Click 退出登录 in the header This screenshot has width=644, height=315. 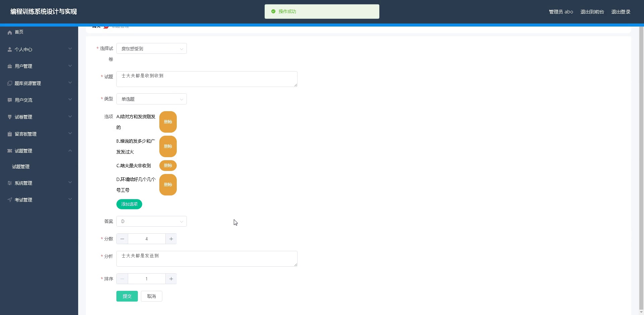pos(621,12)
